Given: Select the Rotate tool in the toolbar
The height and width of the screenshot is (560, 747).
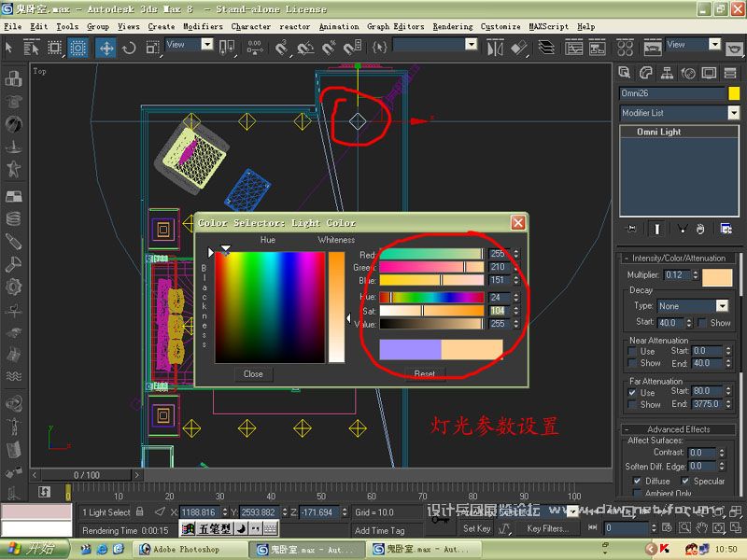Looking at the screenshot, I should tap(129, 49).
